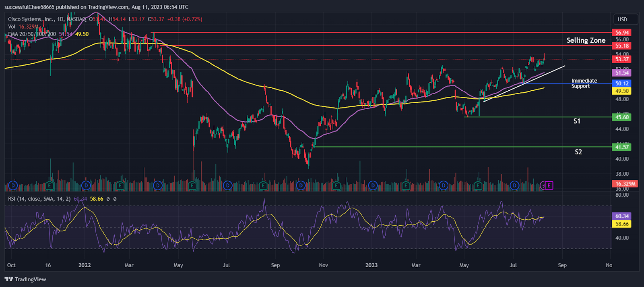
Task: Click the 50.12 blue support label
Action: [622, 83]
